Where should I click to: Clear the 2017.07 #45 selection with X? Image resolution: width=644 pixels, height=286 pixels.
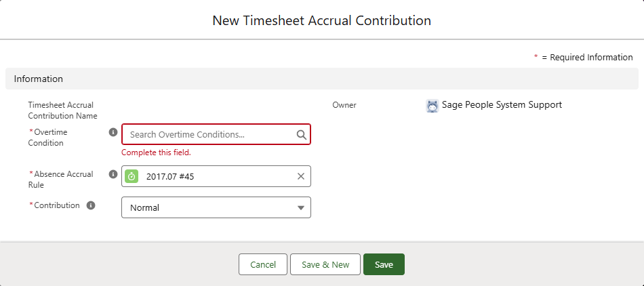pos(301,176)
